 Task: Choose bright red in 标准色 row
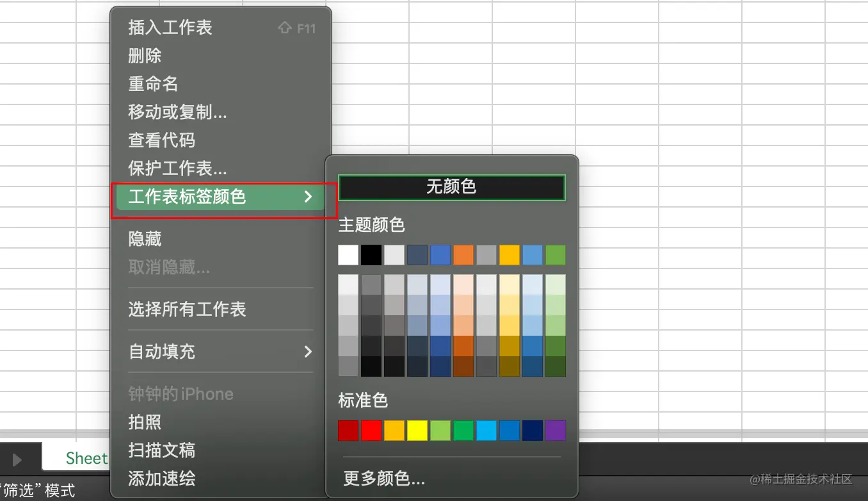coord(371,431)
